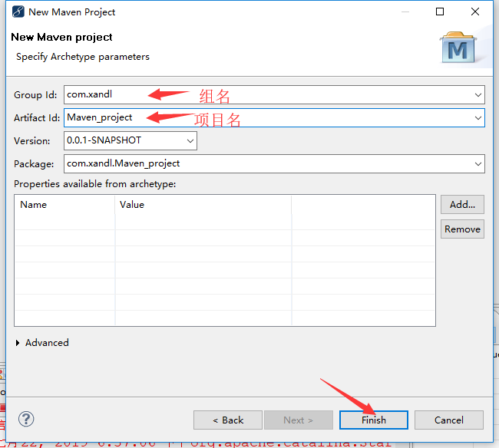Open the help question mark icon
499x448 pixels.
(26, 419)
